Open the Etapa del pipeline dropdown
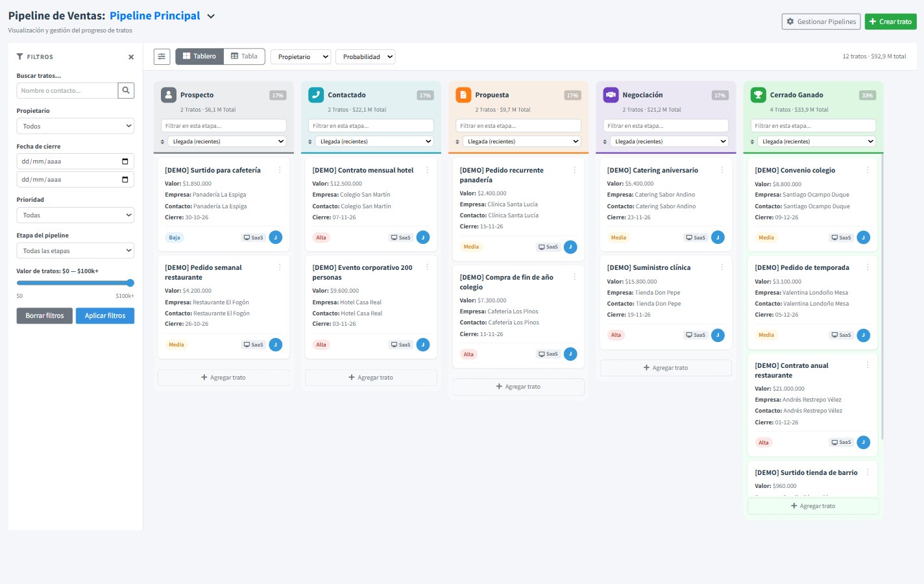The height and width of the screenshot is (584, 924). click(x=75, y=250)
